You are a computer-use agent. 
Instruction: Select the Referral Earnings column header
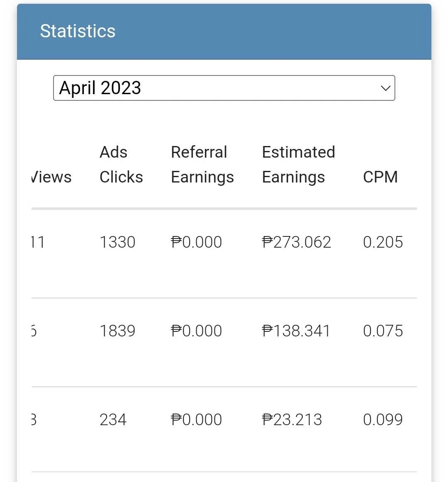click(202, 164)
